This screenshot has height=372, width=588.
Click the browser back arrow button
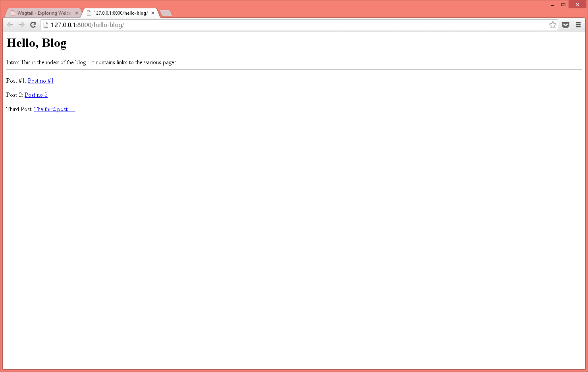click(10, 25)
